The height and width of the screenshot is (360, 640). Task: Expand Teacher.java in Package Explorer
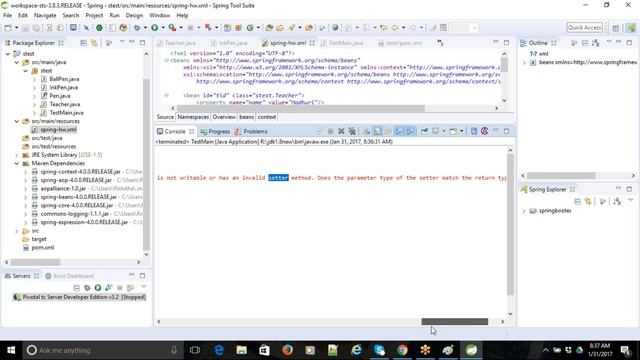[34, 104]
